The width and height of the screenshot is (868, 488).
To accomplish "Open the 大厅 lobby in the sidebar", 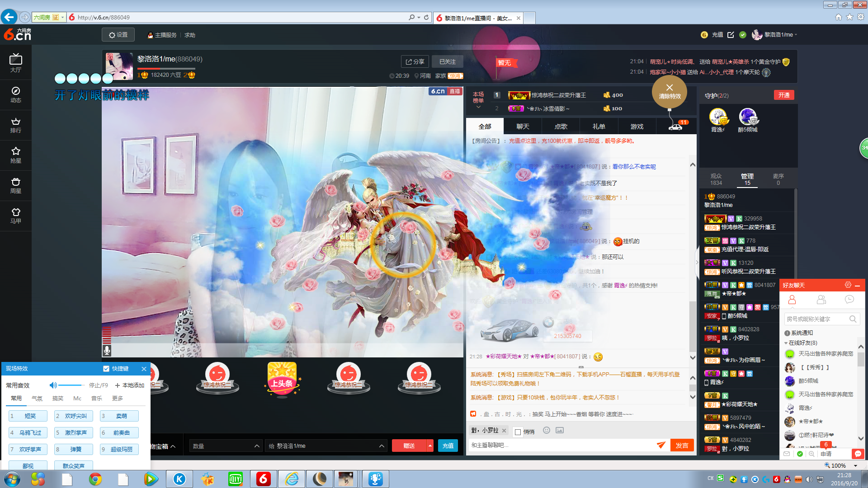I will point(16,63).
